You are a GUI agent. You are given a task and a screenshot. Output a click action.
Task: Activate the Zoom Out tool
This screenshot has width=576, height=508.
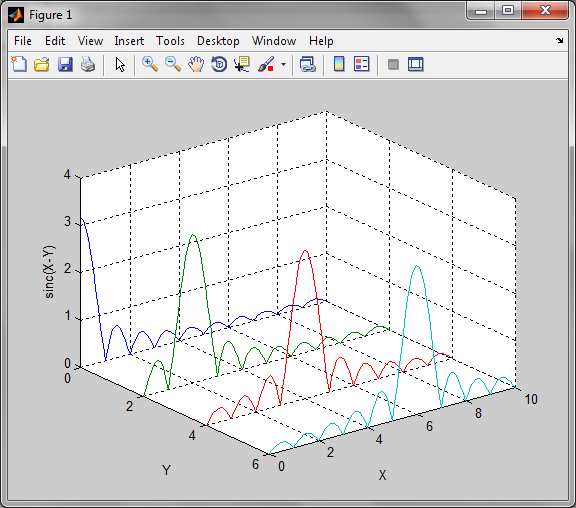pyautogui.click(x=173, y=64)
